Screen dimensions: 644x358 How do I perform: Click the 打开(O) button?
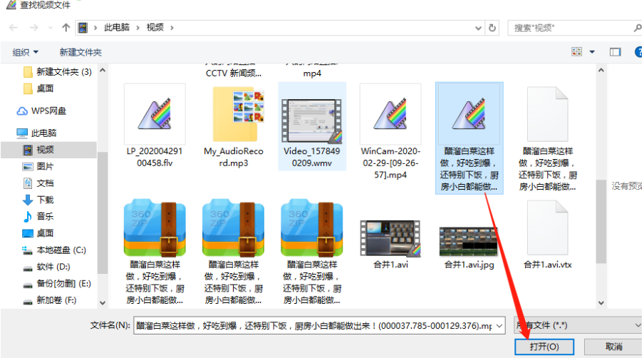tap(544, 347)
